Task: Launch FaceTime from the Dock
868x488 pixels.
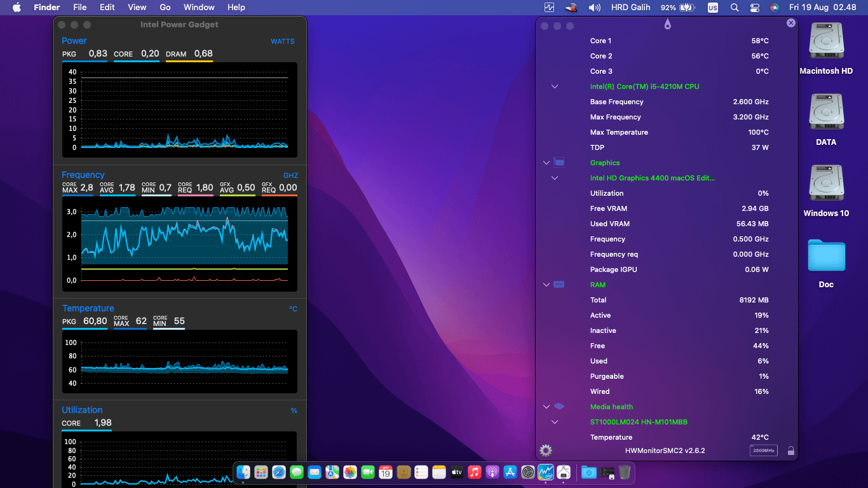Action: pos(368,472)
